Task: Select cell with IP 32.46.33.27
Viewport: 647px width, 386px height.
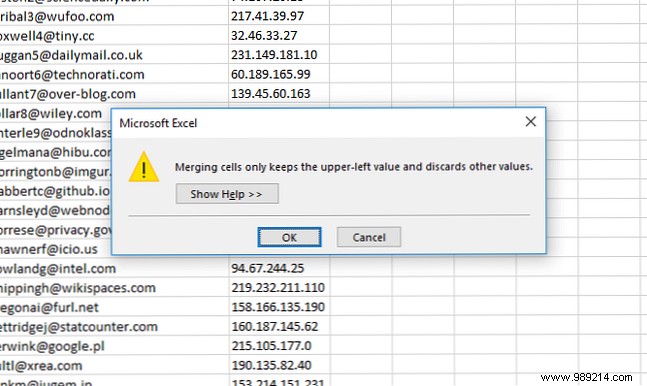Action: pos(279,35)
